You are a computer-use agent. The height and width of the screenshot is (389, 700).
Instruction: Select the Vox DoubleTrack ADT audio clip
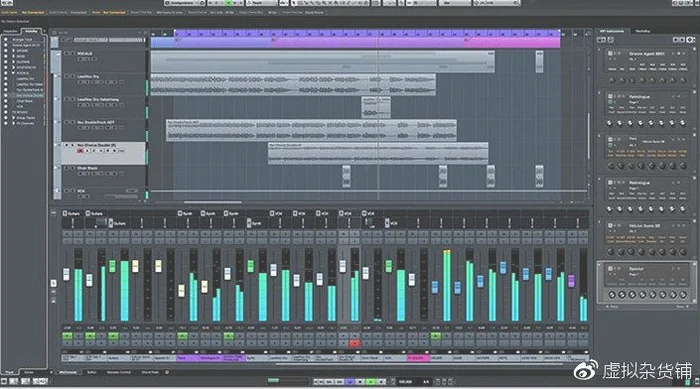click(x=311, y=130)
